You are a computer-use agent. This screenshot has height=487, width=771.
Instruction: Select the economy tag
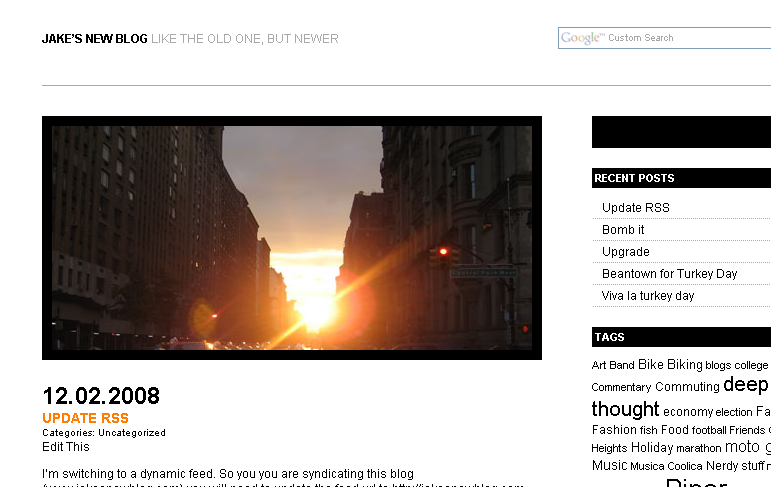click(688, 411)
